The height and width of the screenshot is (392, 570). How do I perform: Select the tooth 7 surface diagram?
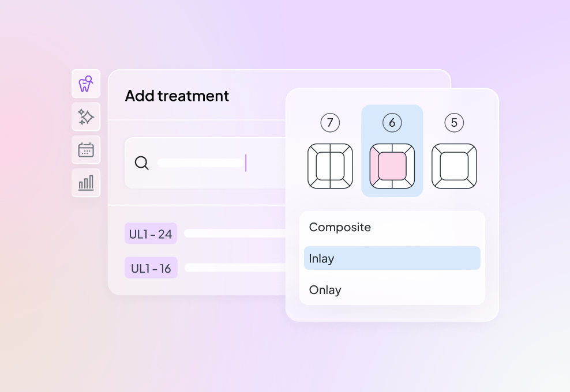pos(330,166)
